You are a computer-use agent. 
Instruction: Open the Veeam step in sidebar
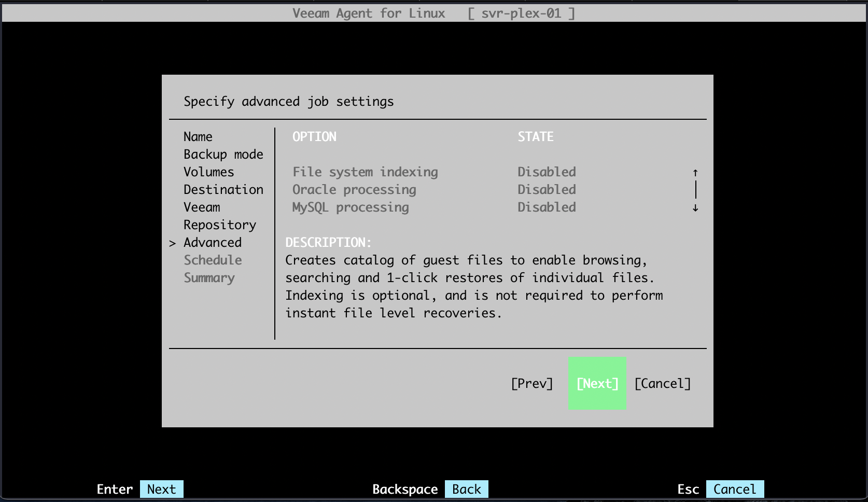tap(202, 207)
